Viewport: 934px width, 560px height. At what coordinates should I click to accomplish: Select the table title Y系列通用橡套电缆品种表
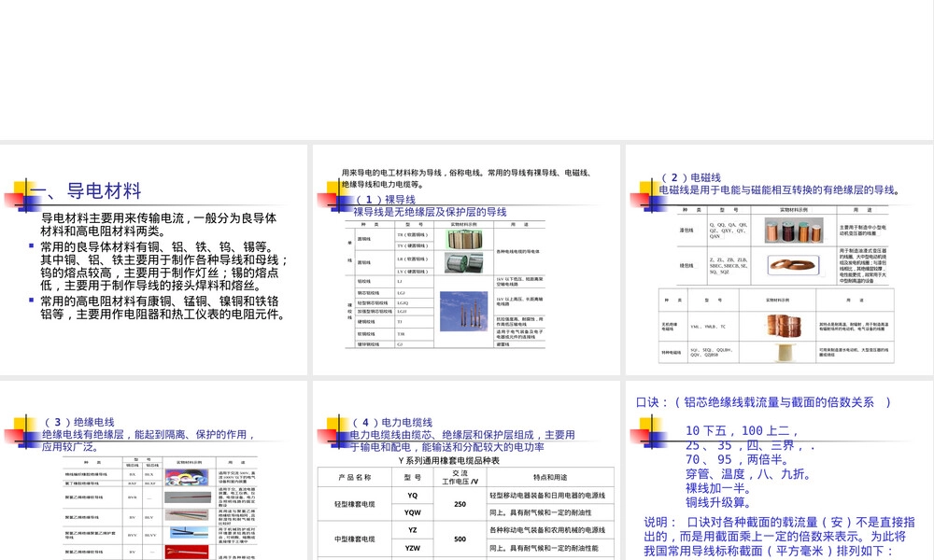pos(448,461)
